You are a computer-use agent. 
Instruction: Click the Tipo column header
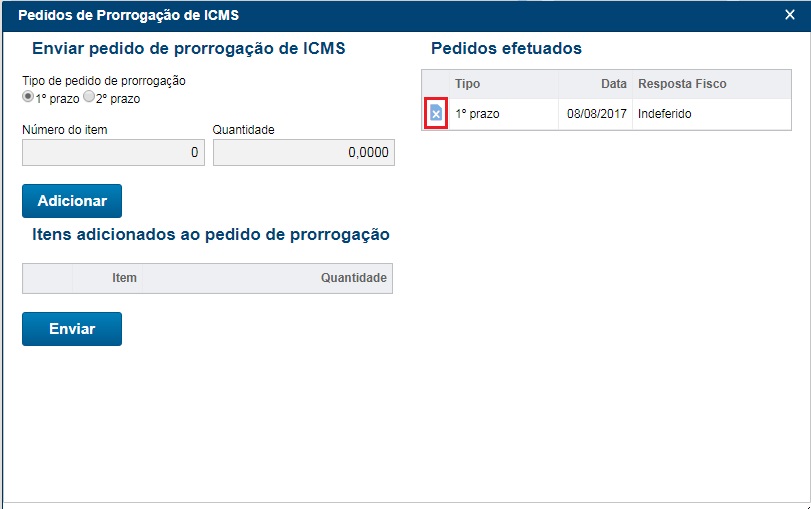pos(468,84)
